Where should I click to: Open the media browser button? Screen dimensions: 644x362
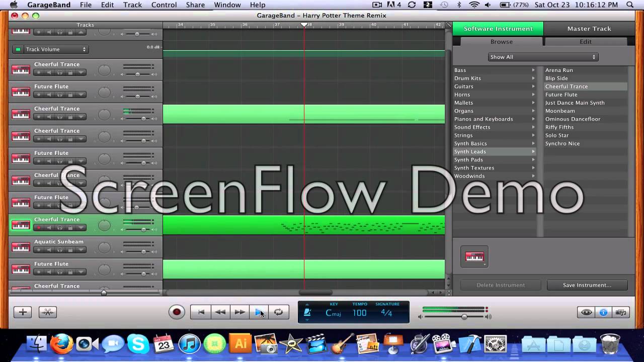click(x=621, y=312)
